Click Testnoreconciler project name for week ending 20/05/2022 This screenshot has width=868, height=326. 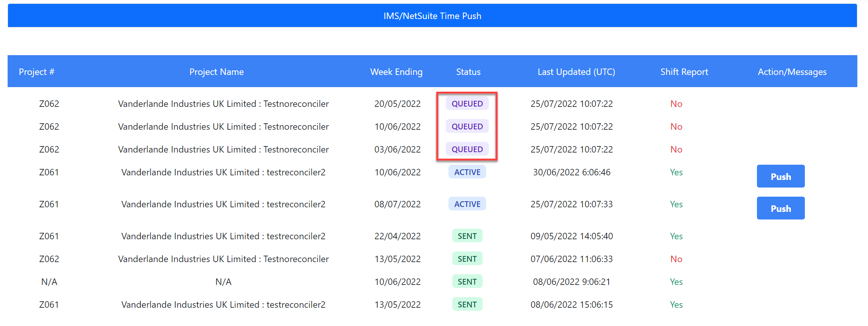point(223,104)
